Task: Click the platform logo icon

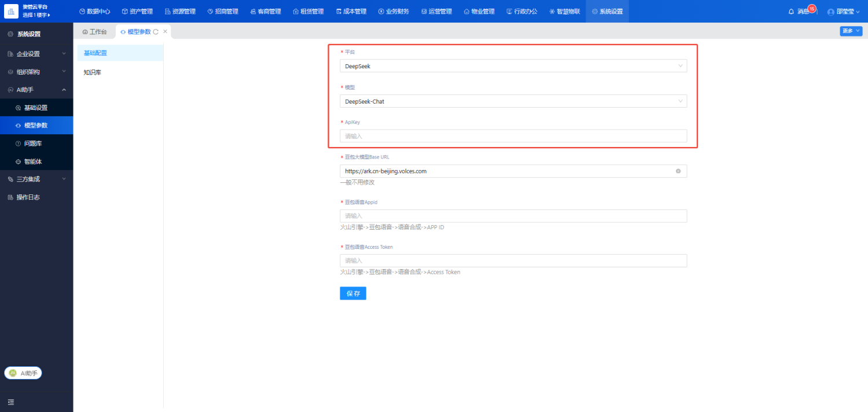Action: [x=12, y=11]
